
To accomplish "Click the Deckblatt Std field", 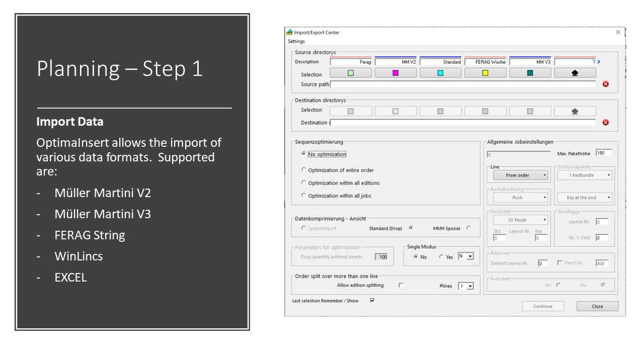I will [x=499, y=238].
